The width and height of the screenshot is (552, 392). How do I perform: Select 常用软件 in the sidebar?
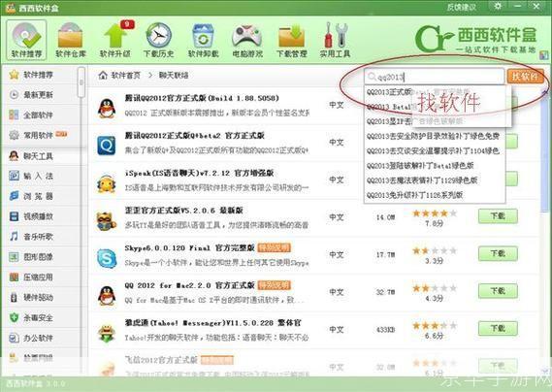(x=39, y=135)
